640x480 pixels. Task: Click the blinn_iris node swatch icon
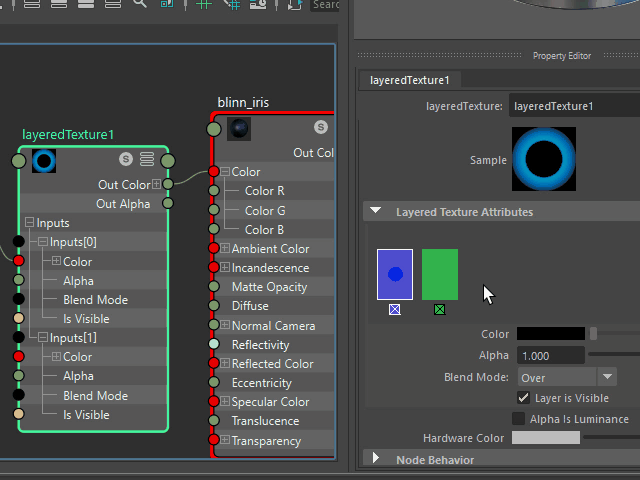(x=238, y=128)
